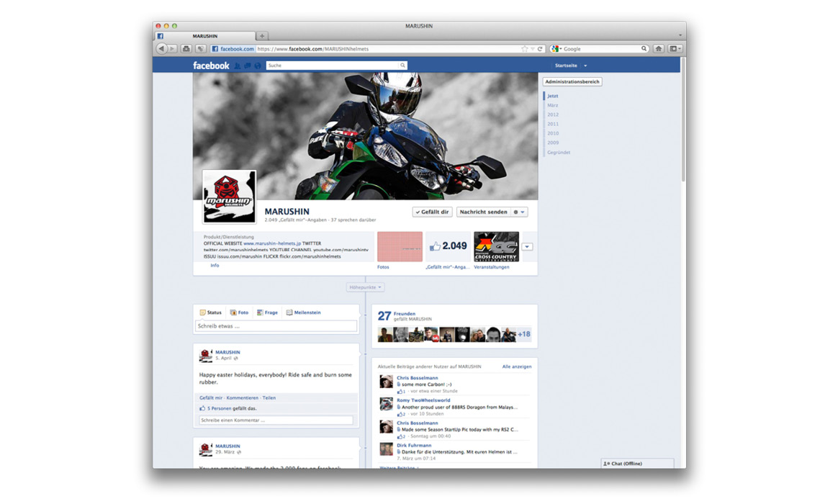This screenshot has width=838, height=504.
Task: Jump to 2012 in timeline
Action: tap(553, 115)
